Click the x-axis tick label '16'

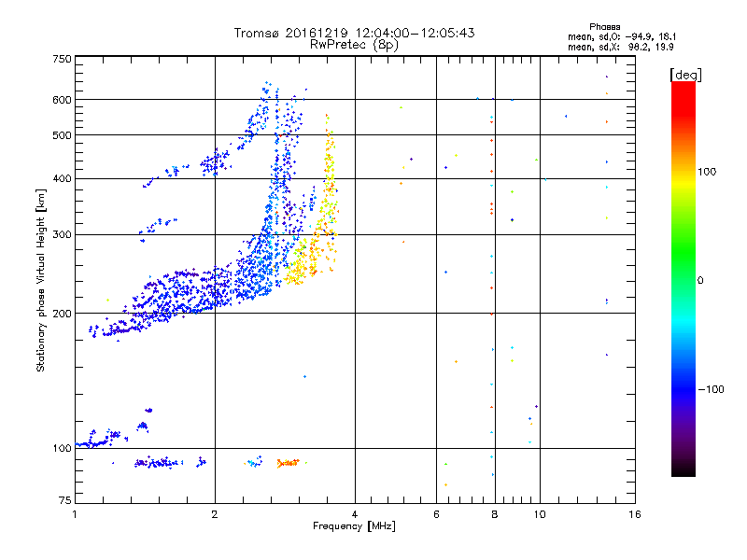click(635, 514)
